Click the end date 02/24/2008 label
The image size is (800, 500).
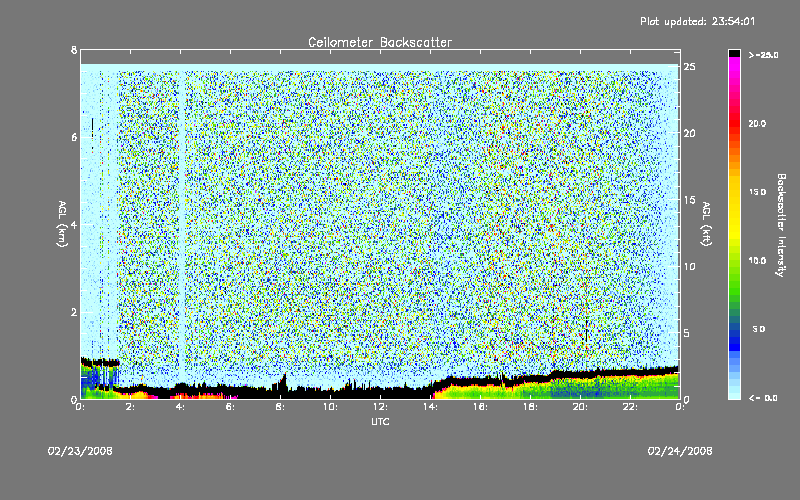(680, 451)
